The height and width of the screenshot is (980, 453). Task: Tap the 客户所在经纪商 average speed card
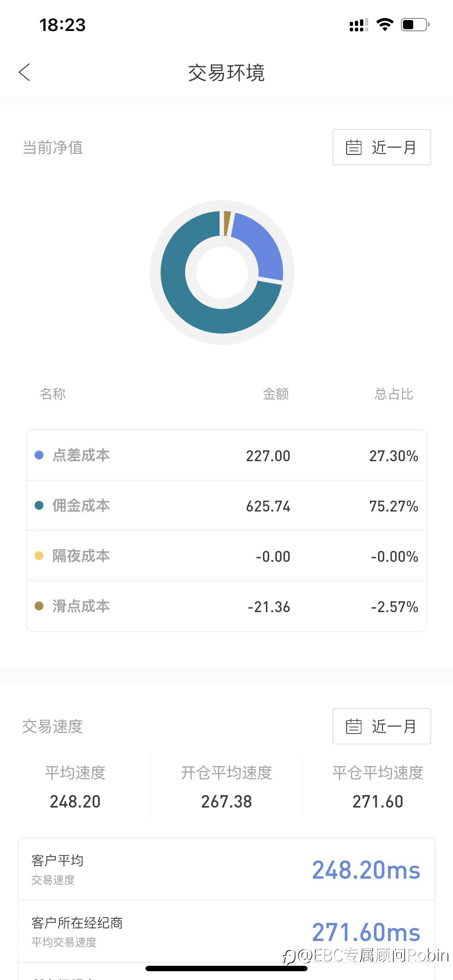click(x=226, y=932)
